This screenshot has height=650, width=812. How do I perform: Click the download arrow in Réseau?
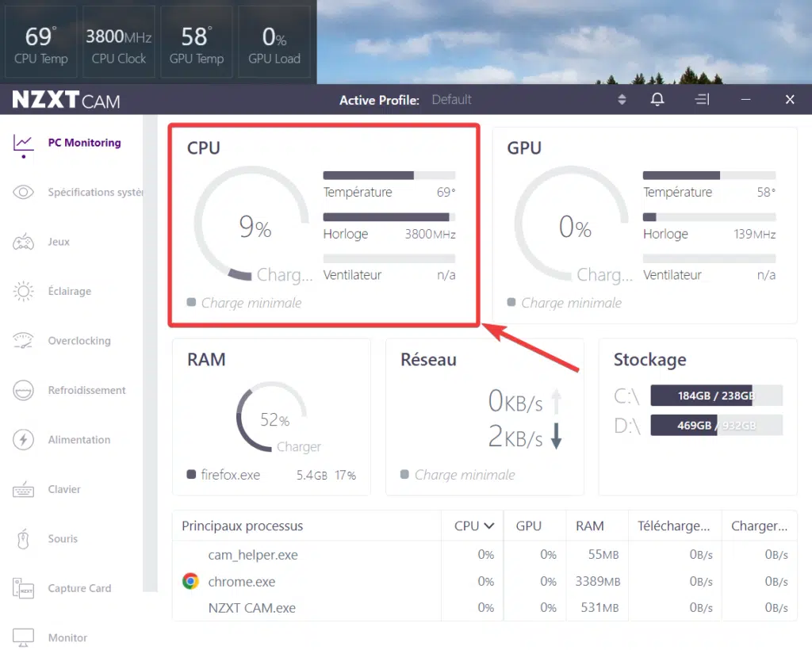click(x=557, y=436)
